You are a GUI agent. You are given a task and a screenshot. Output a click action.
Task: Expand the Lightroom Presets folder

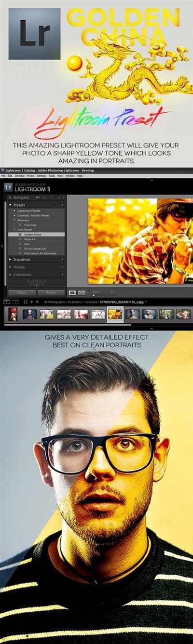pos(14,211)
